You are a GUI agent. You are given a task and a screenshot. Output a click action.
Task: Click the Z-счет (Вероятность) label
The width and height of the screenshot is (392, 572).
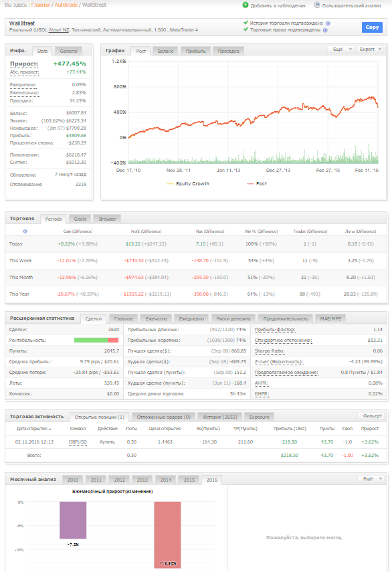[279, 361]
